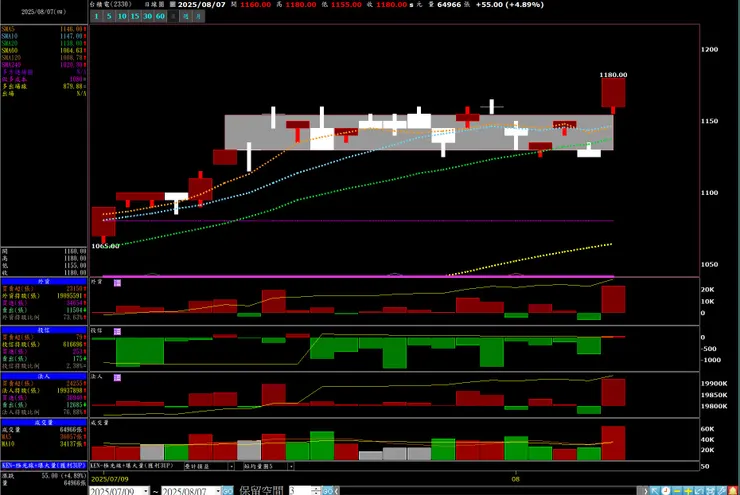Select the 10-minute period button
Screen dimensions: 740x495
point(122,17)
